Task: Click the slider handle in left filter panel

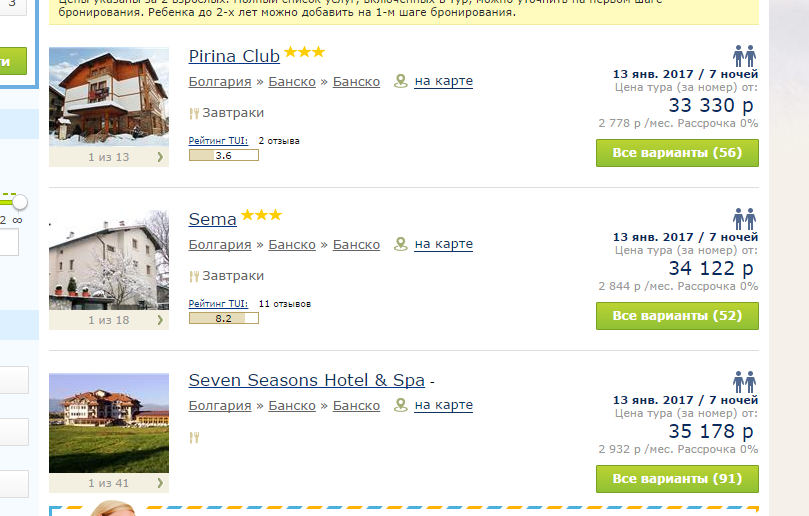Action: (20, 202)
